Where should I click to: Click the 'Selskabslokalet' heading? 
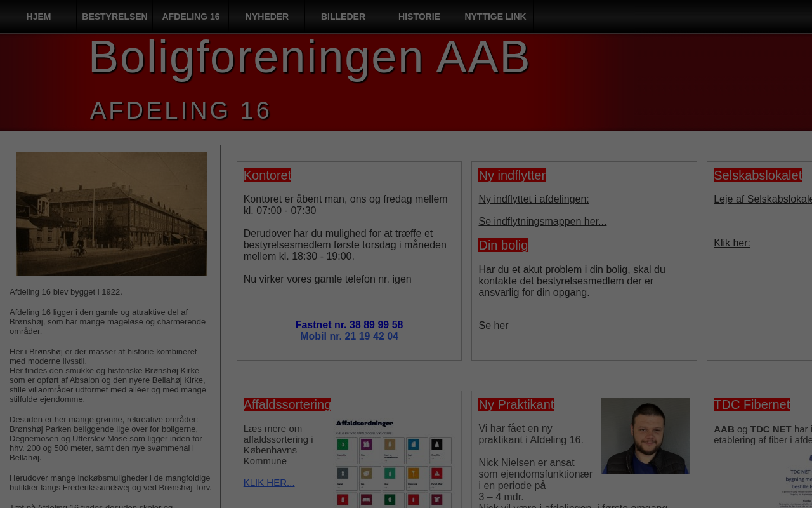[x=757, y=175]
